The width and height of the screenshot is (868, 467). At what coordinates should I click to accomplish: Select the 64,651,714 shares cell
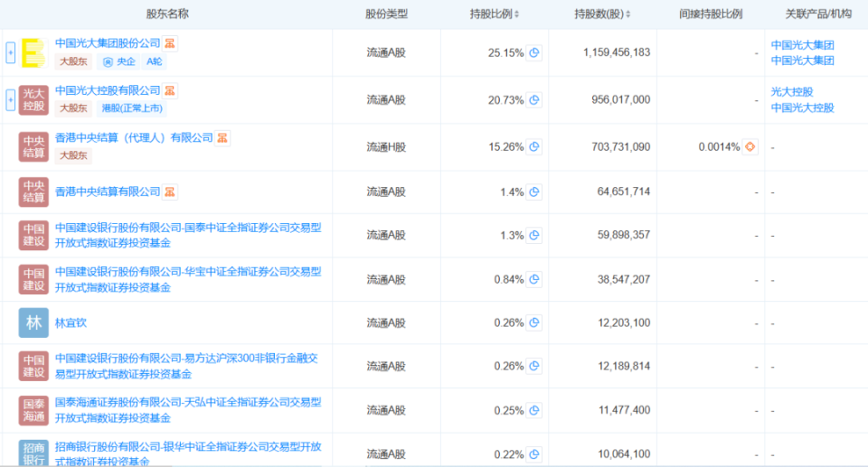point(624,191)
